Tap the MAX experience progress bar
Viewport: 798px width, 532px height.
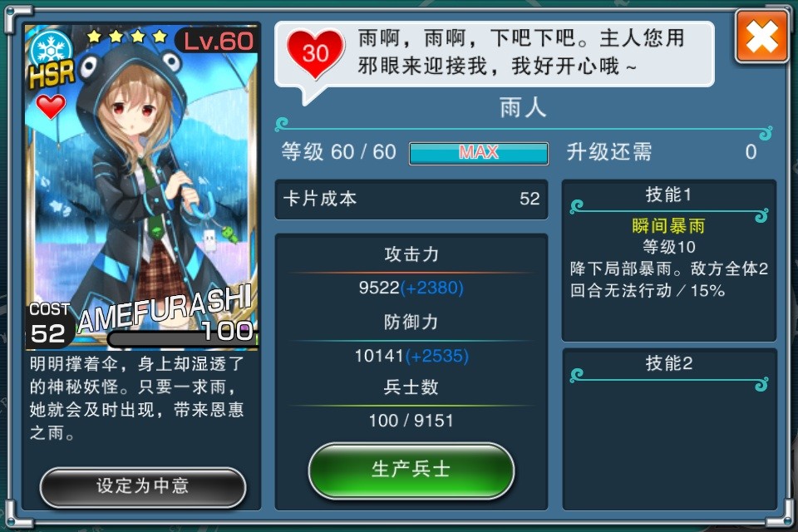pos(479,153)
